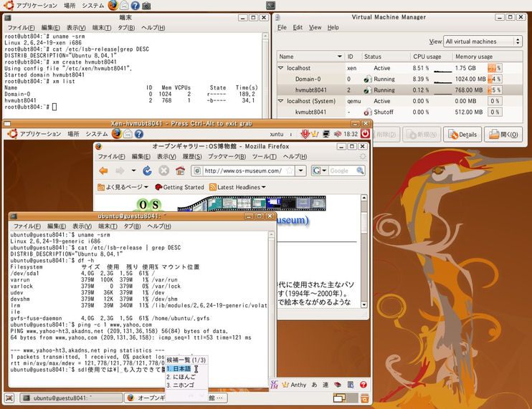The height and width of the screenshot is (409, 532).
Task: Open the help icon in host top panel
Action: click(x=136, y=6)
